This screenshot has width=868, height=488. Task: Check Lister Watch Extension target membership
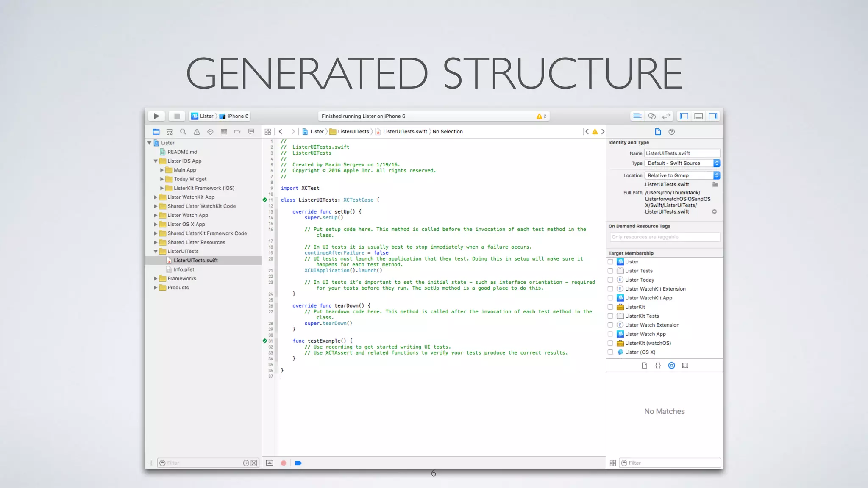610,325
